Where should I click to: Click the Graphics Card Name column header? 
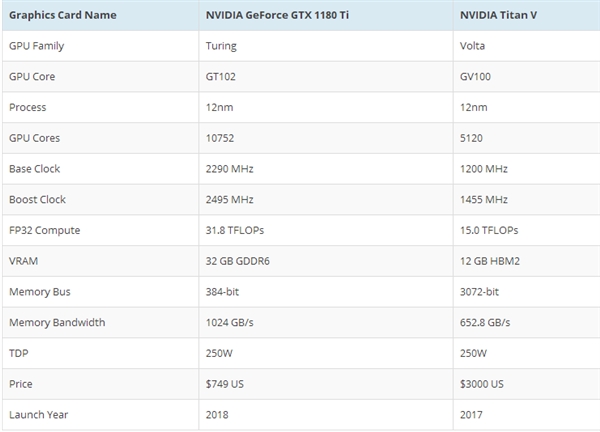click(x=63, y=15)
